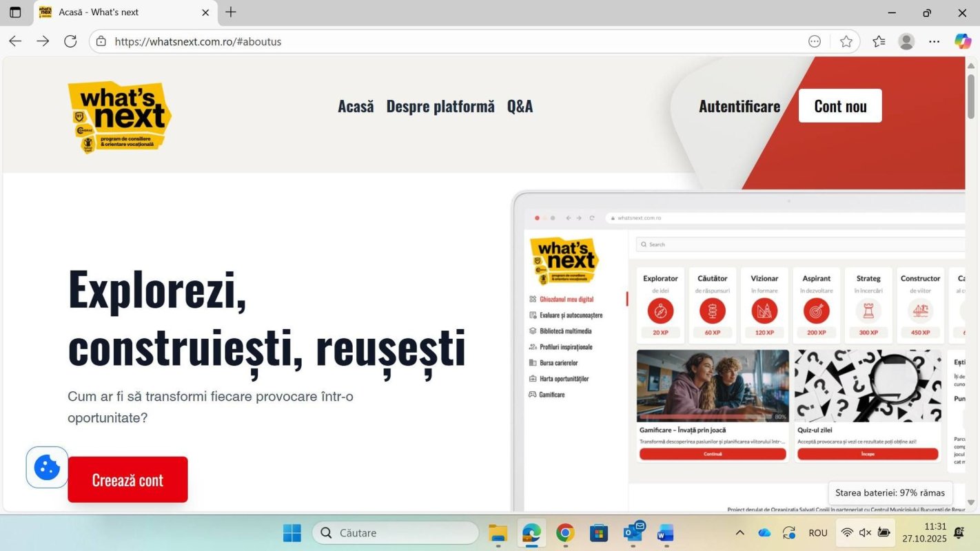
Task: Toggle the bookmark star in the address bar
Action: point(846,41)
